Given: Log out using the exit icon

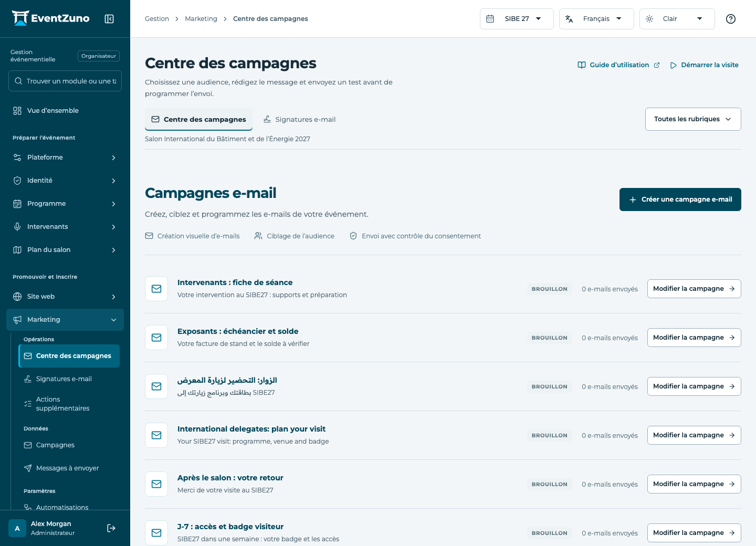Looking at the screenshot, I should (x=111, y=528).
